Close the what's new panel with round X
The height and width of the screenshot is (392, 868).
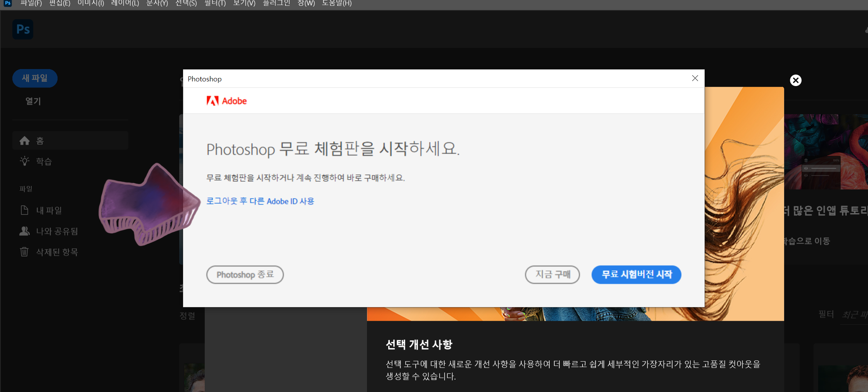796,80
